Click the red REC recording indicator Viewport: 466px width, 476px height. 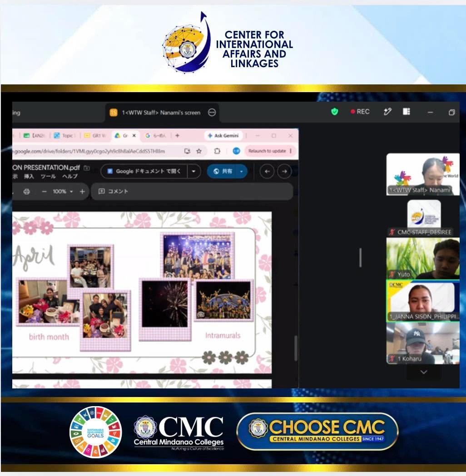tap(360, 112)
